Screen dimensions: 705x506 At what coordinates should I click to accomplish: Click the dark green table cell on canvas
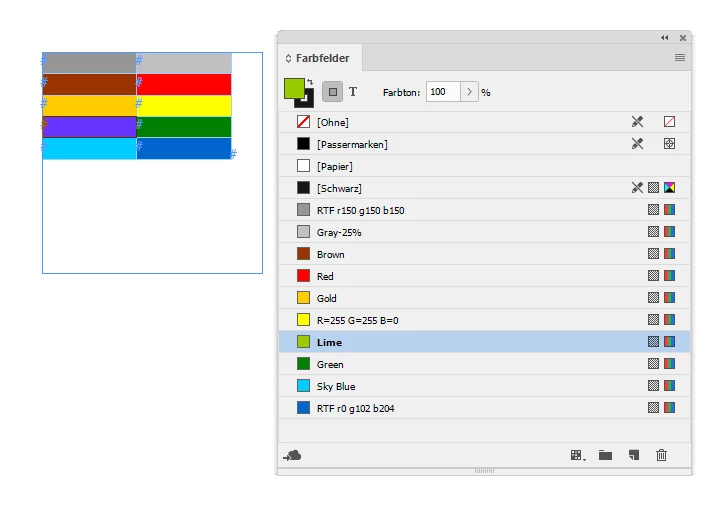(x=184, y=127)
